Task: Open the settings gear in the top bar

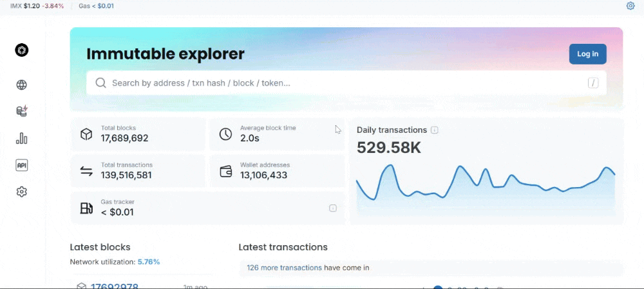Action: 630,6
